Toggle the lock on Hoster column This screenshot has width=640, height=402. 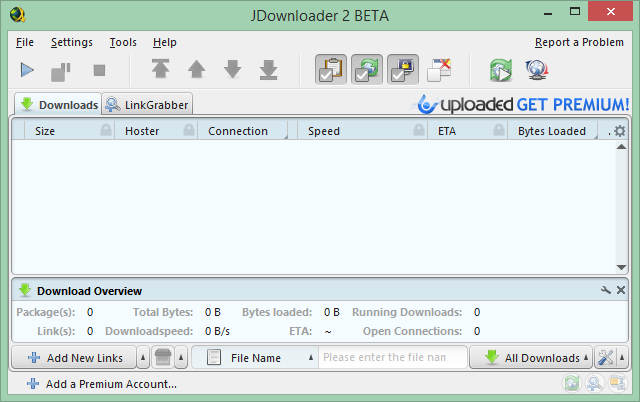pos(189,130)
